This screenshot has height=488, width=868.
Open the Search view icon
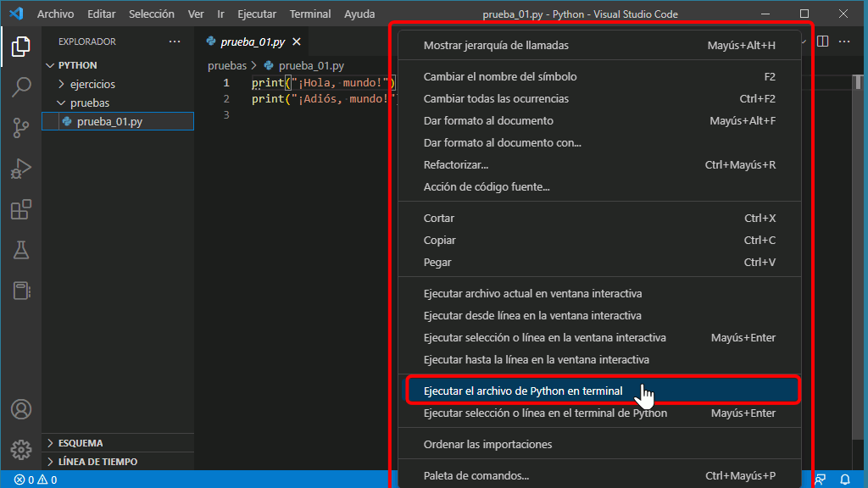21,87
